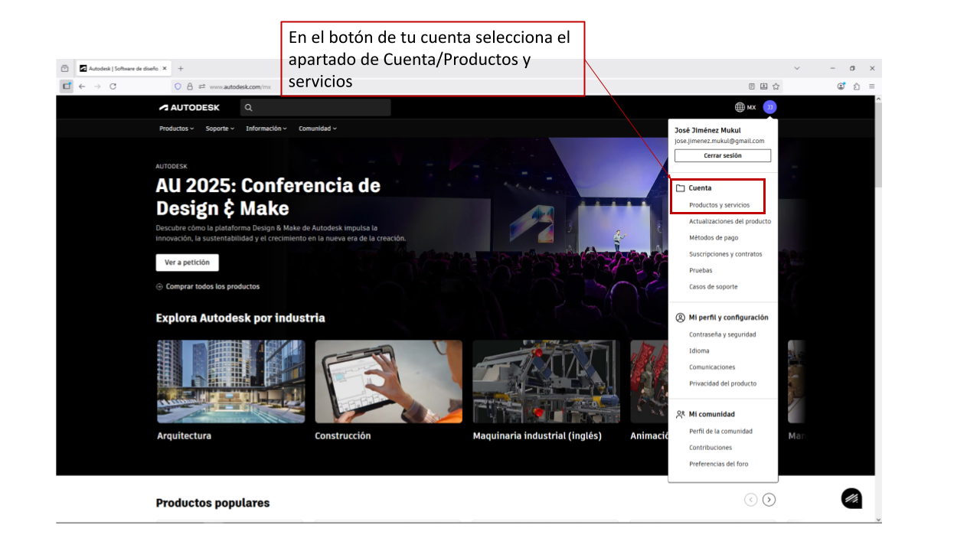Viewport: 980px width, 551px height.
Task: Click the Autodesk logo
Action: coord(189,107)
